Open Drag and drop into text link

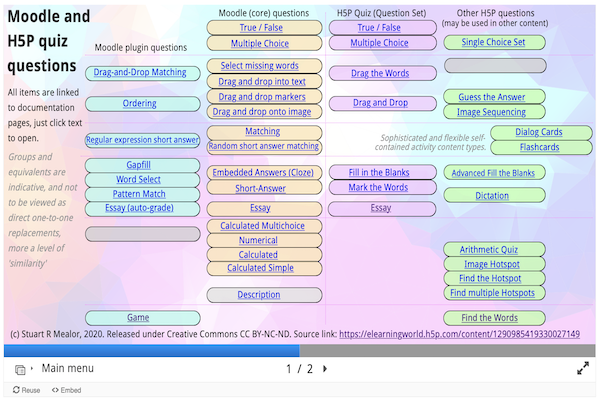(262, 82)
